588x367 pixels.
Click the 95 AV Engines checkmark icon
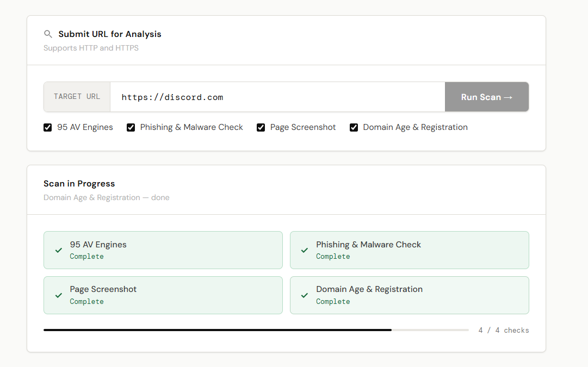[59, 250]
